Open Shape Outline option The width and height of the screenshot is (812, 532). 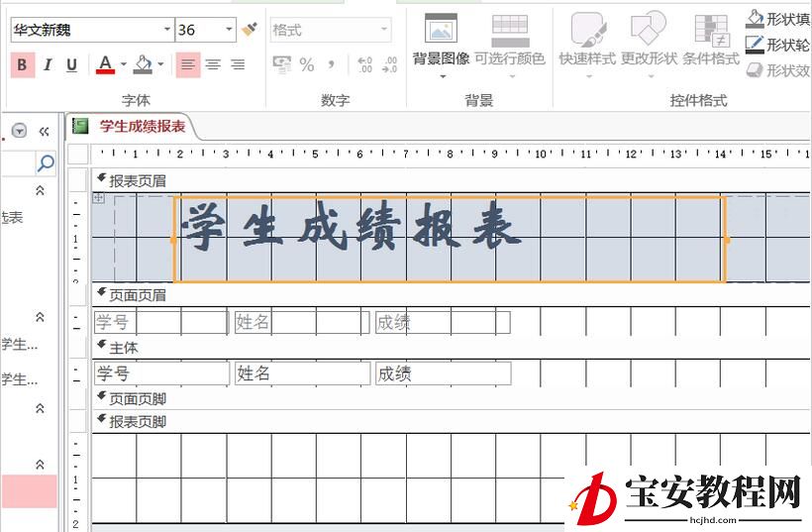(x=777, y=45)
